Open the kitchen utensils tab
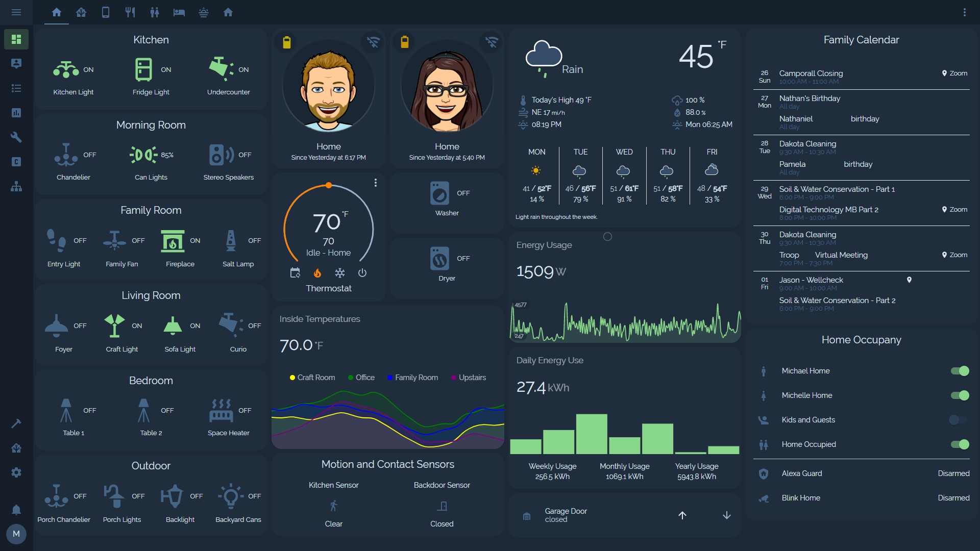The width and height of the screenshot is (980, 551). pos(130,12)
